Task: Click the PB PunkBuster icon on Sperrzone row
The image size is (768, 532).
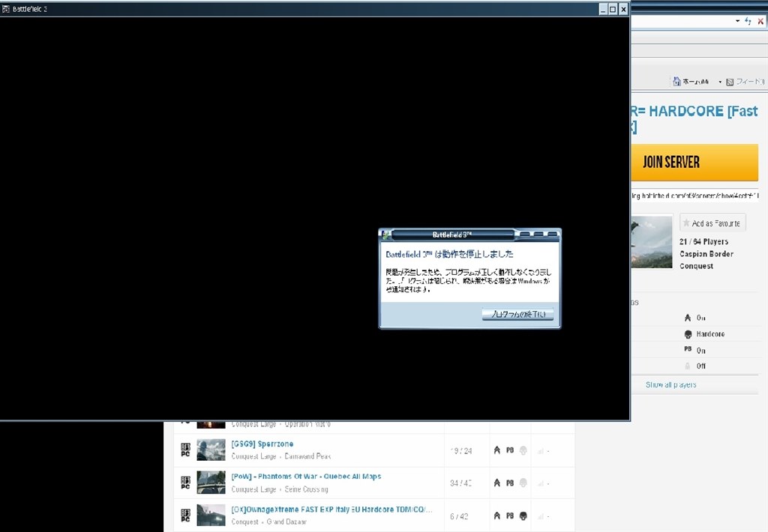Action: tap(510, 450)
